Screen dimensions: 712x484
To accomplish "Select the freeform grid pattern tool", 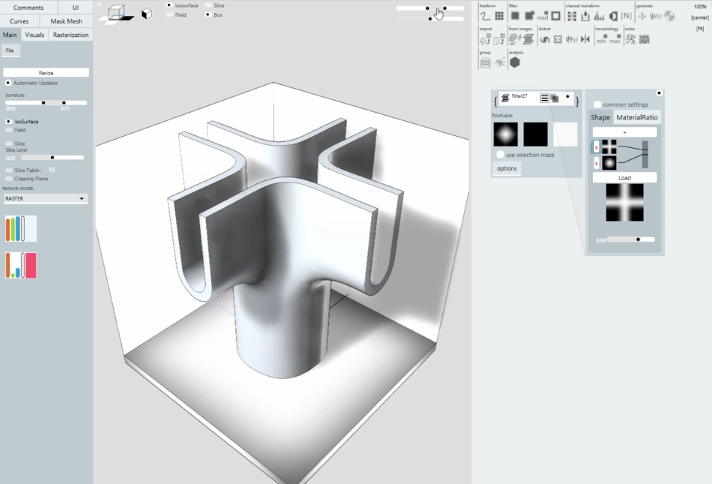I will click(x=499, y=16).
